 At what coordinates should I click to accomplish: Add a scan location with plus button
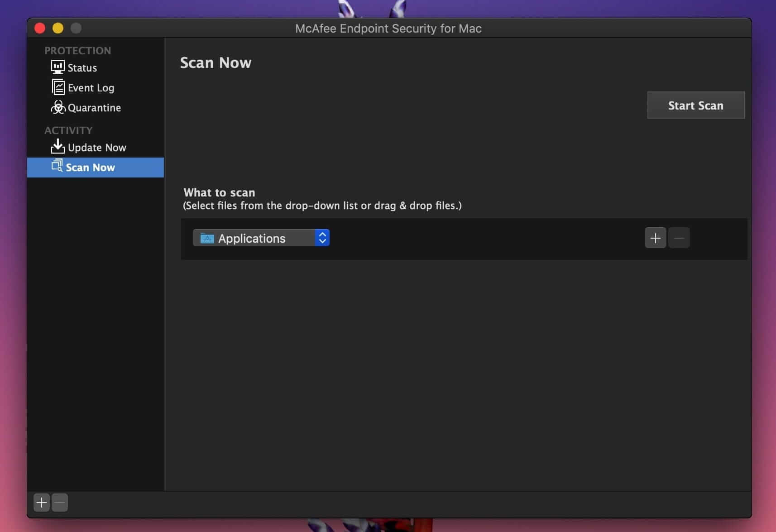tap(655, 238)
